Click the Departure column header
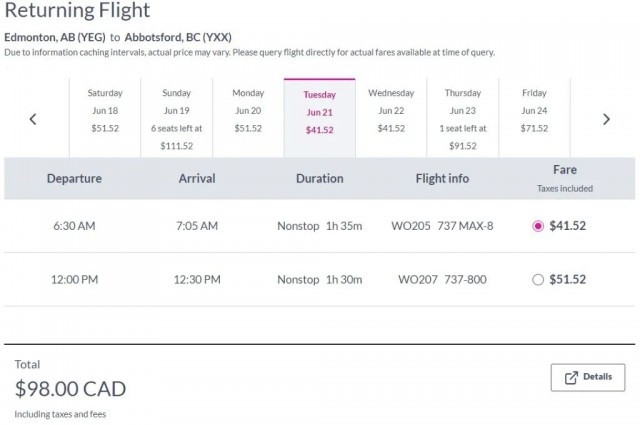The image size is (640, 425). click(x=74, y=179)
